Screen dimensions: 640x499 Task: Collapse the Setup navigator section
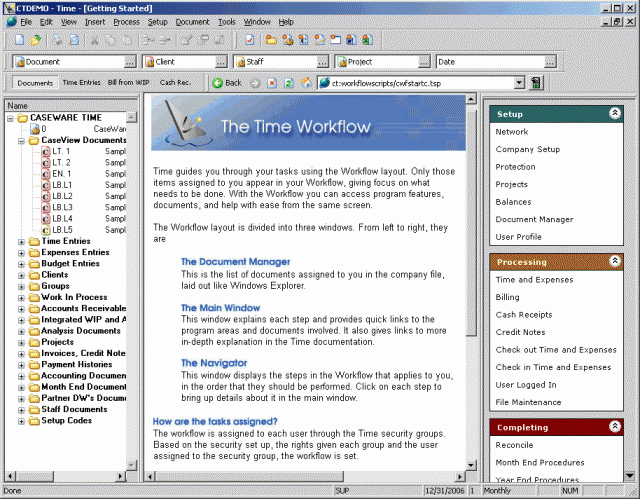click(x=614, y=114)
